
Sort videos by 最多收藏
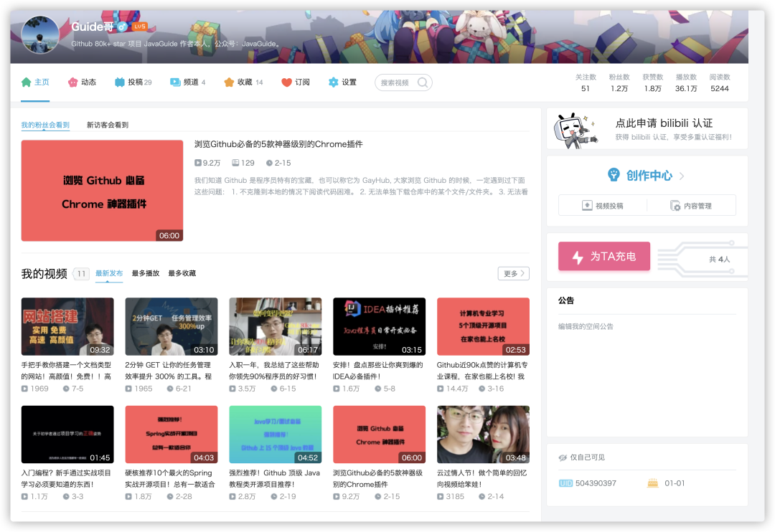[x=182, y=273]
